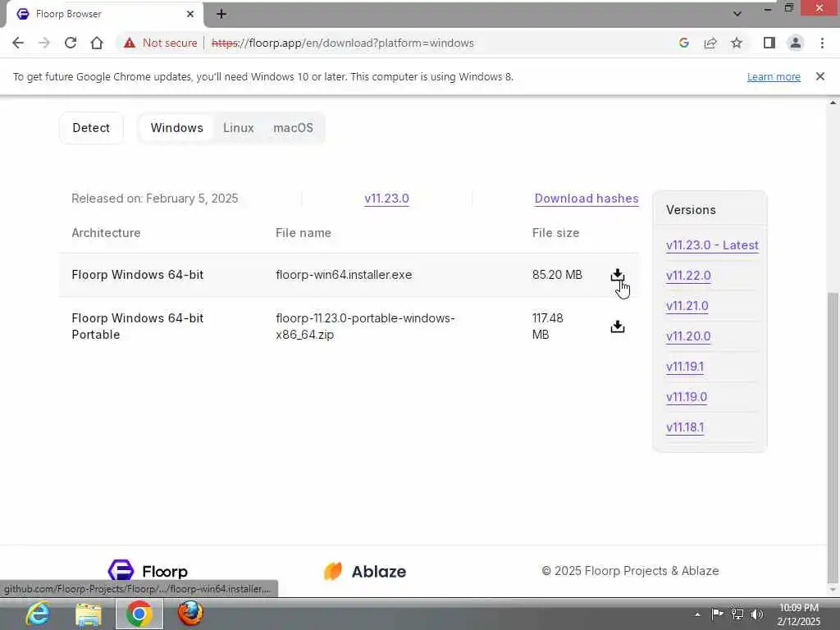This screenshot has width=840, height=630.
Task: Open the browser home page
Action: tap(97, 43)
